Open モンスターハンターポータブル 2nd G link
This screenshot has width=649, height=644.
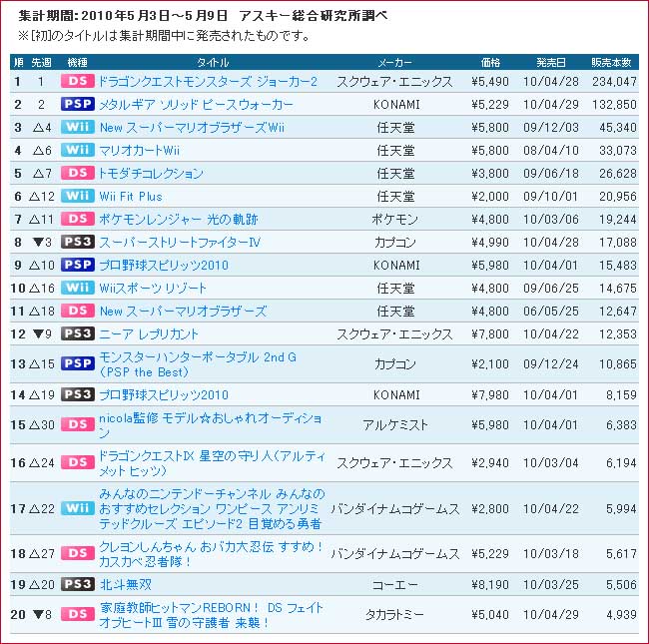(198, 364)
